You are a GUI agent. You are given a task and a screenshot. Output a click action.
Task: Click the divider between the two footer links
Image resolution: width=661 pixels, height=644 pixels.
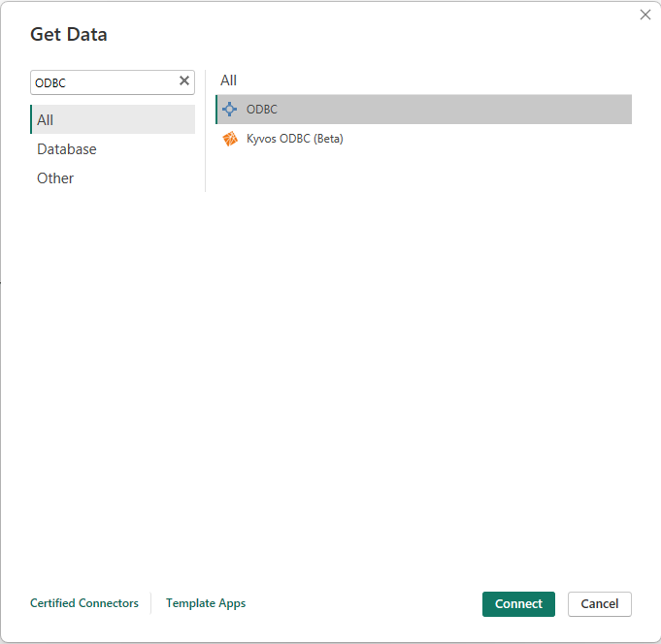coord(151,603)
